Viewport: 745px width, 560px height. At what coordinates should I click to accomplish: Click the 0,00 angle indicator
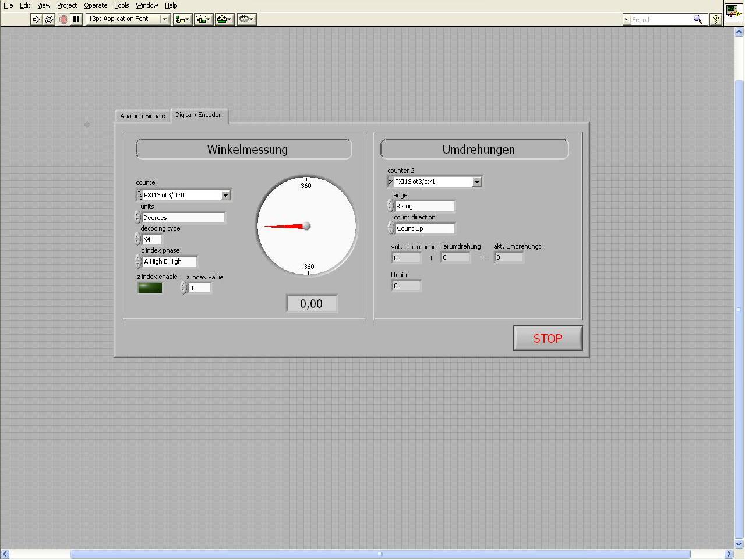click(x=312, y=303)
